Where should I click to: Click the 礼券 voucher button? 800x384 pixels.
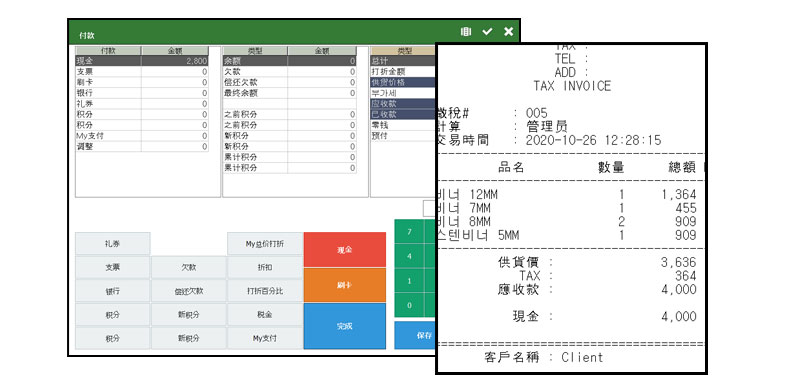tap(113, 244)
